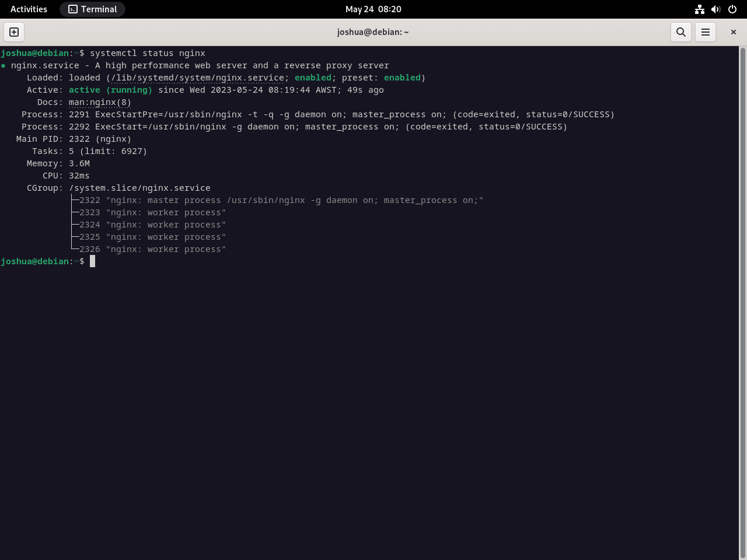The image size is (747, 560).
Task: Click the bottom prompt cursor block
Action: tap(92, 261)
